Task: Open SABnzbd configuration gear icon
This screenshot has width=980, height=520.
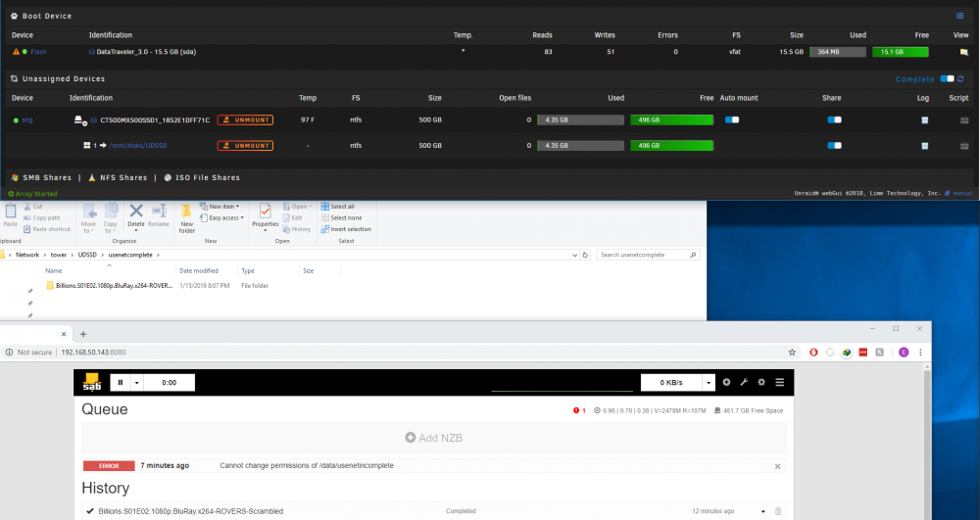Action: click(x=761, y=382)
